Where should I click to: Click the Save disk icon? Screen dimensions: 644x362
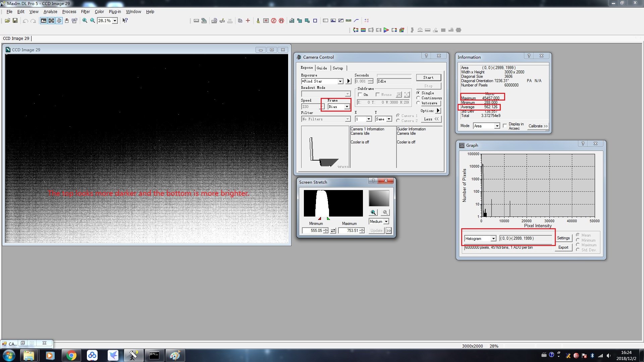(15, 21)
